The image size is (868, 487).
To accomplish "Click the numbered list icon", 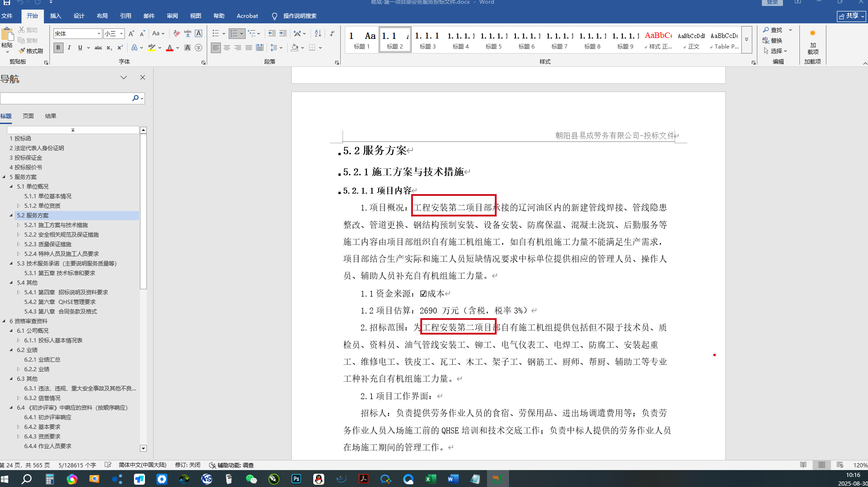I will [x=234, y=33].
